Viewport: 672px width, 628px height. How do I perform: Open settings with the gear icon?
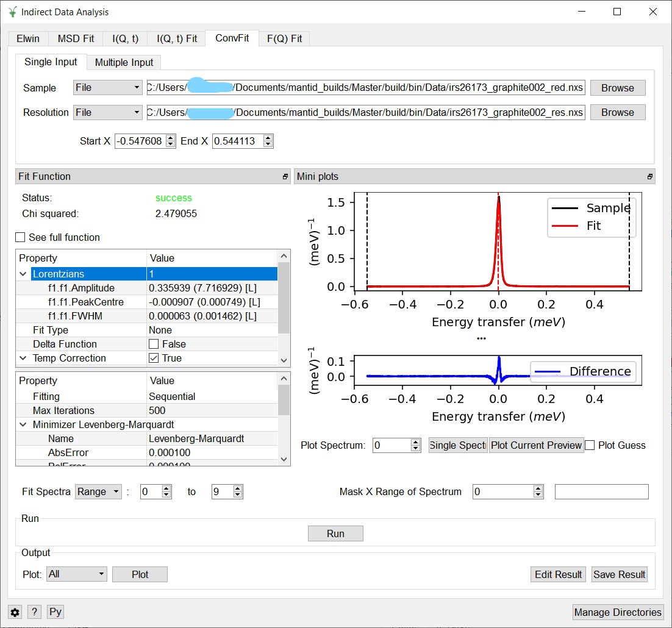coord(15,612)
